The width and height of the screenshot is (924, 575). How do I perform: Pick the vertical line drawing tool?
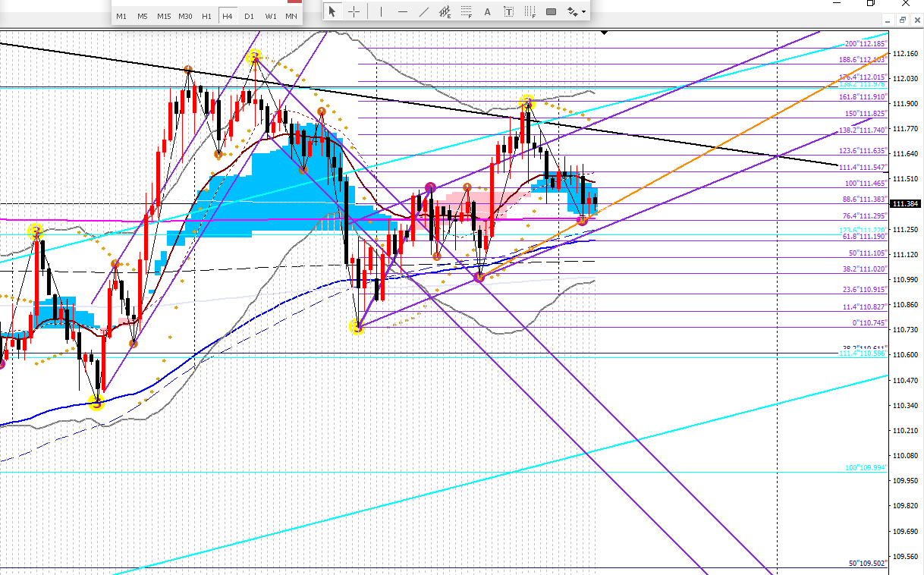(380, 11)
